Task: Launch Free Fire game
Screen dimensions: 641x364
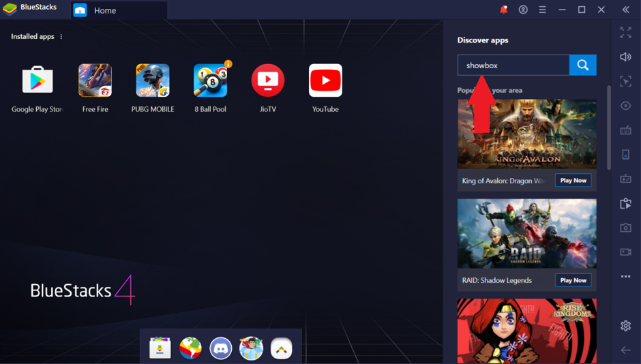Action: click(95, 81)
